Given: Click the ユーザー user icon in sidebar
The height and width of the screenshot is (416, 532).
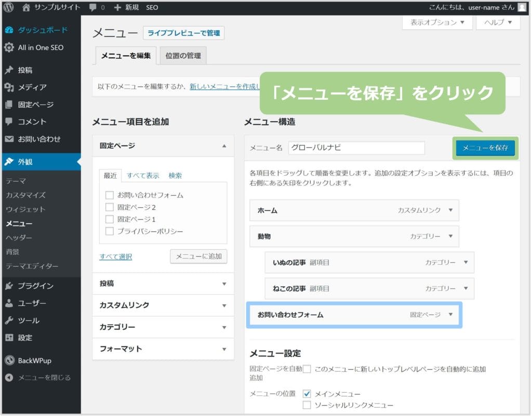Looking at the screenshot, I should (x=9, y=303).
